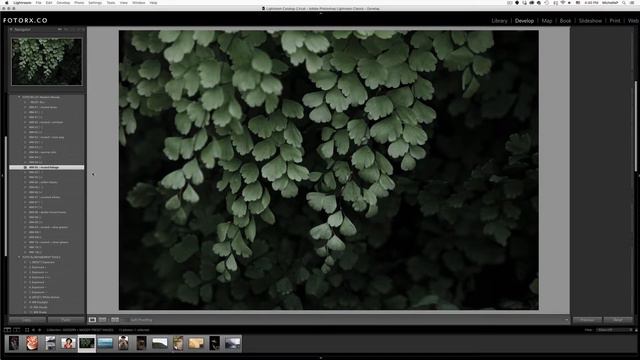
Task: Select the green foliage filmstrip thumbnail
Action: coord(87,343)
